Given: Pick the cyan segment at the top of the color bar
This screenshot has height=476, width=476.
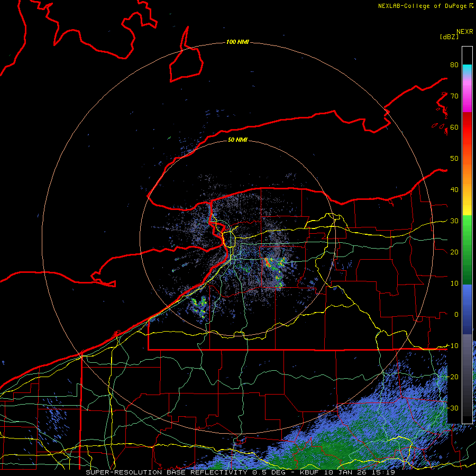Looking at the screenshot, I should coord(467,69).
